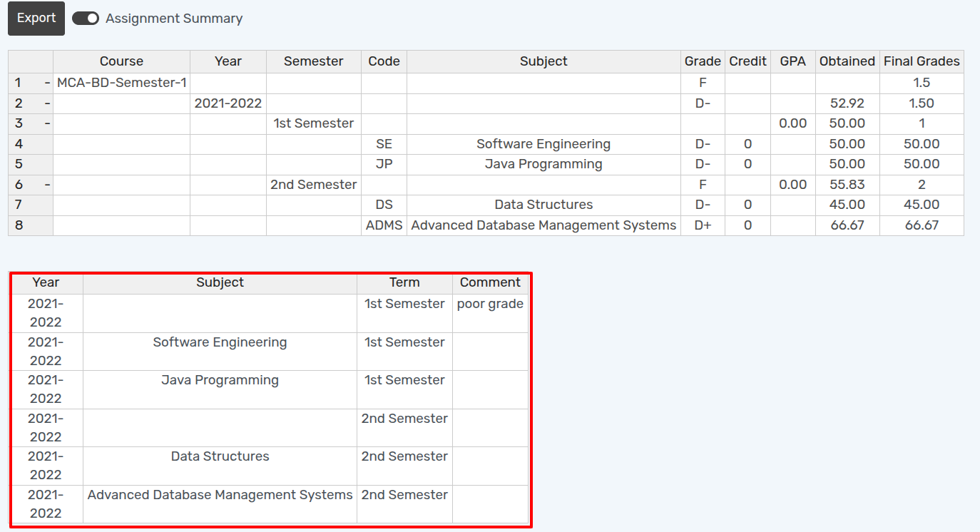Screen dimensions: 980x532
Task: Click Data Structures in row 7
Action: [x=543, y=205]
